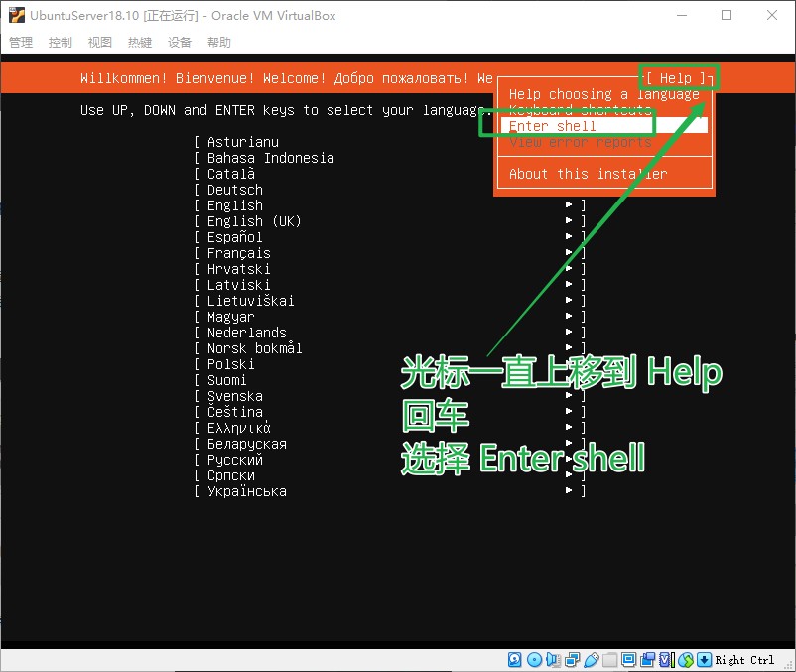Viewport: 796px width, 672px height.
Task: Open the 设备 menu
Action: (179, 42)
